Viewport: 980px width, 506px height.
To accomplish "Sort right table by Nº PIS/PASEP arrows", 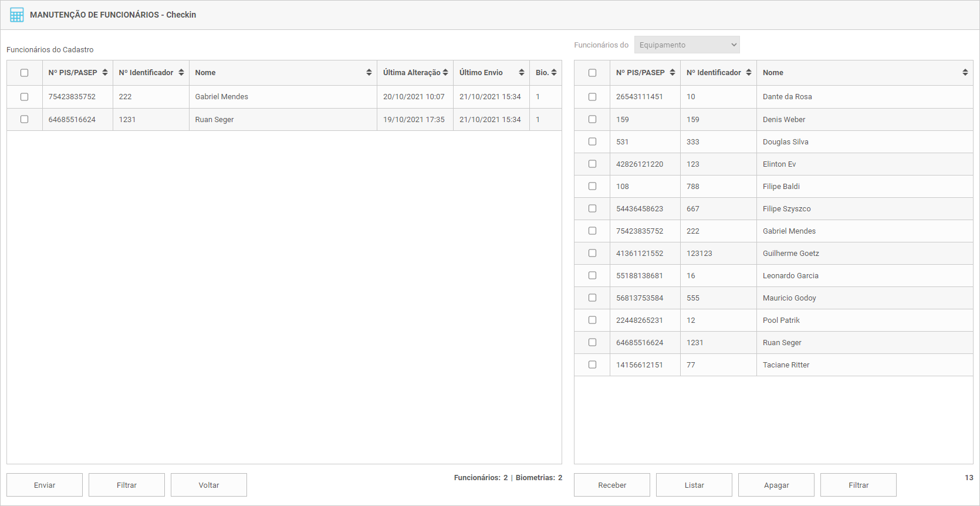I will (673, 72).
